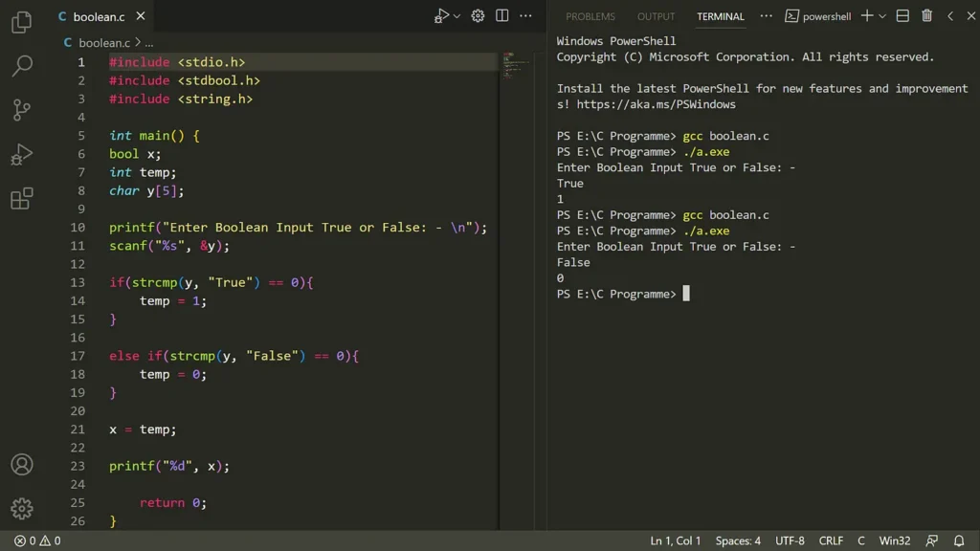
Task: Expand the run or debug dropdown arrow
Action: (457, 16)
